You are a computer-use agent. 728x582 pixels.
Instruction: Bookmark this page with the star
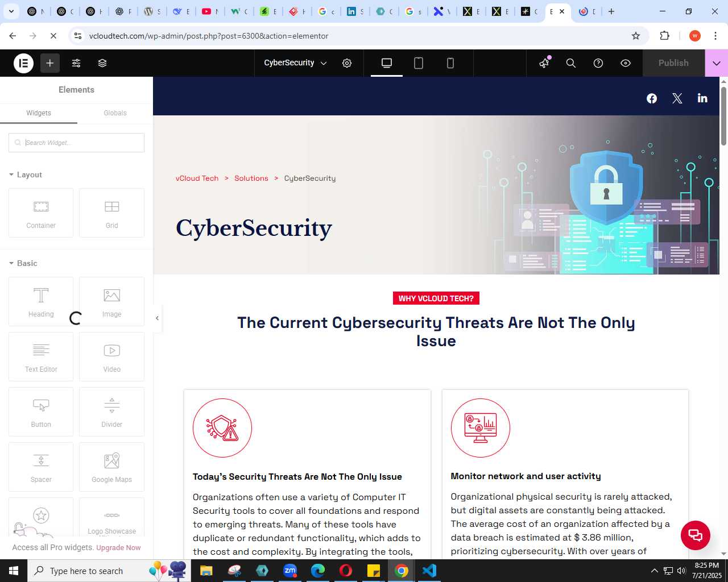tap(636, 36)
